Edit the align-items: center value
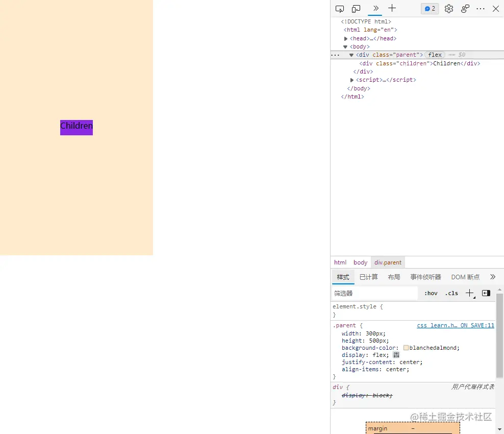 [x=397, y=369]
